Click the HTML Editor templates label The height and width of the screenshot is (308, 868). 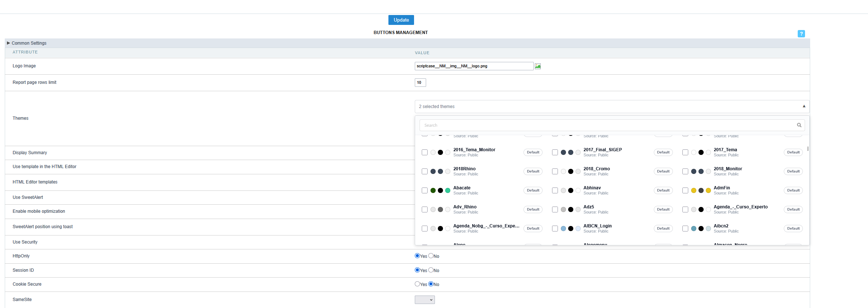(35, 182)
